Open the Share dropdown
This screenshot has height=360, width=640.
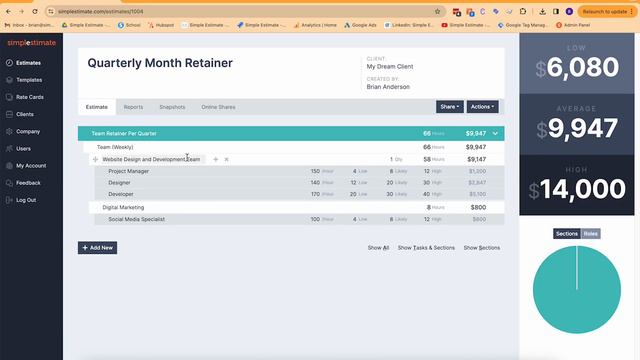(450, 107)
